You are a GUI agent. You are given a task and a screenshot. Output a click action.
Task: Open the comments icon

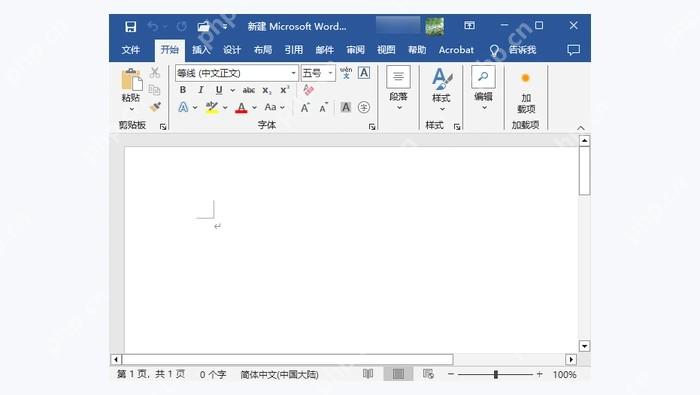(574, 50)
